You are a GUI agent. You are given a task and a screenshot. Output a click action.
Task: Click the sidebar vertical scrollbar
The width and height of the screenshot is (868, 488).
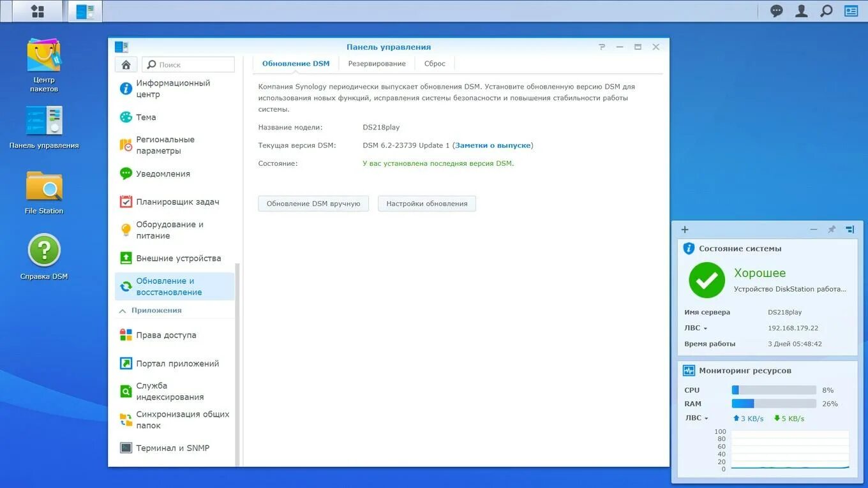(238, 364)
